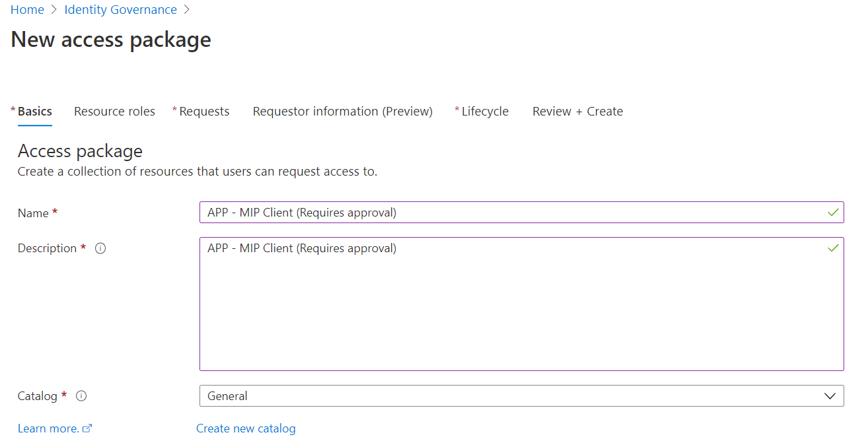Open the Catalog selector showing General
868x441 pixels.
point(515,396)
